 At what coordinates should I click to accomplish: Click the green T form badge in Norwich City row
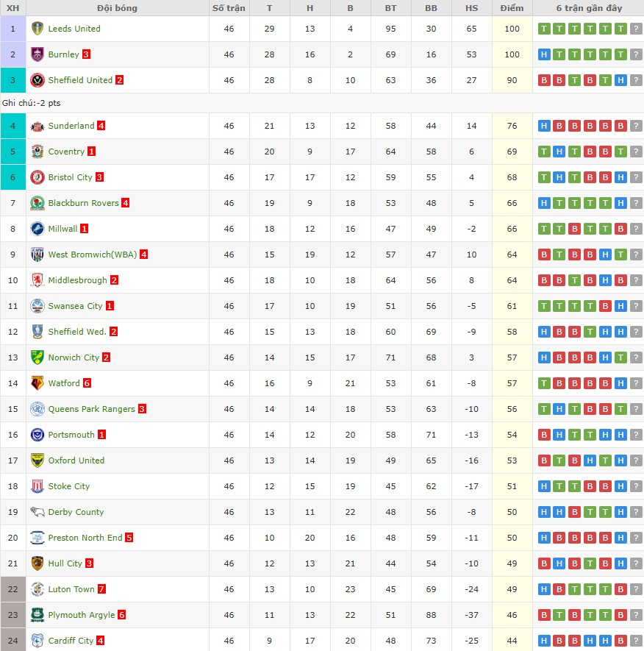(x=620, y=357)
